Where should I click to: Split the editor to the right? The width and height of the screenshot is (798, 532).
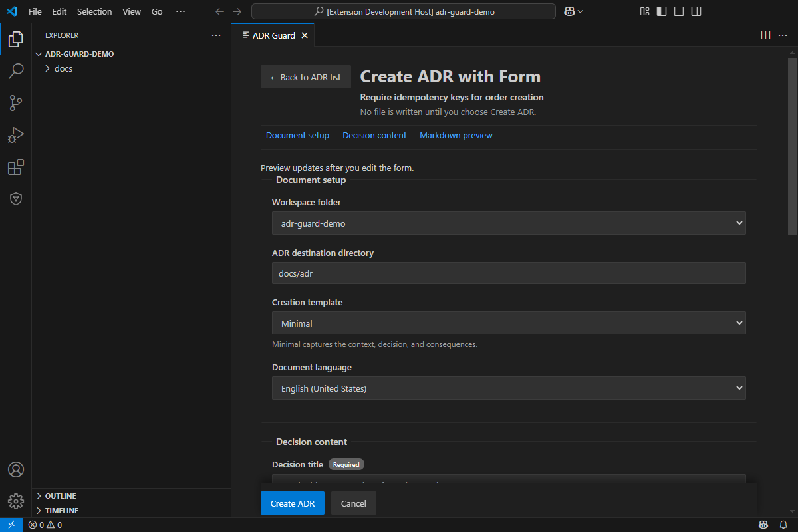click(765, 35)
